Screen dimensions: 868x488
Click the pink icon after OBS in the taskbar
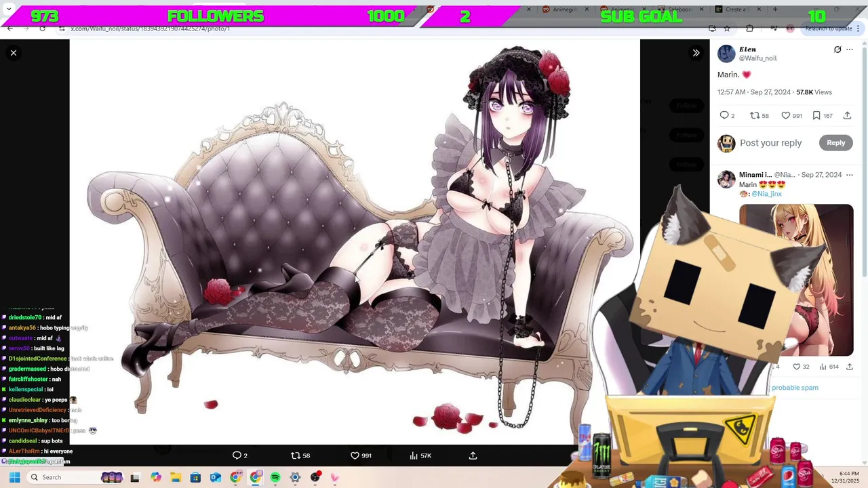pyautogui.click(x=335, y=477)
